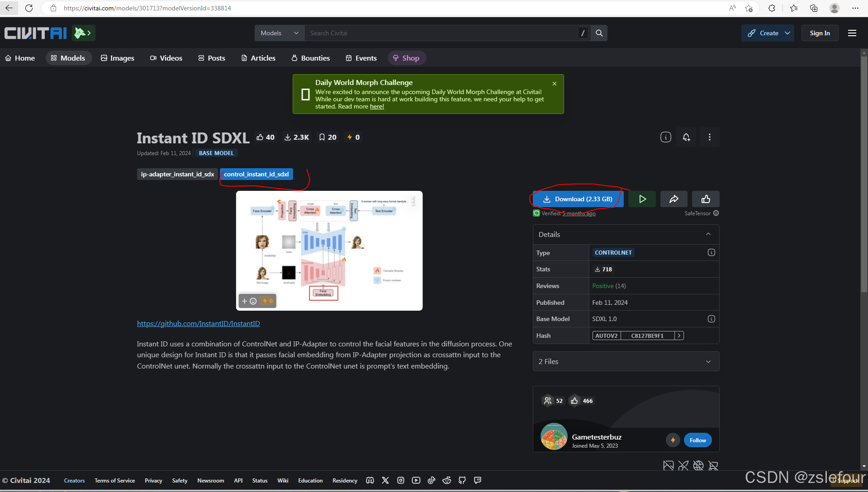The image size is (868, 492).
Task: Open the Articles nav tab
Action: 258,58
